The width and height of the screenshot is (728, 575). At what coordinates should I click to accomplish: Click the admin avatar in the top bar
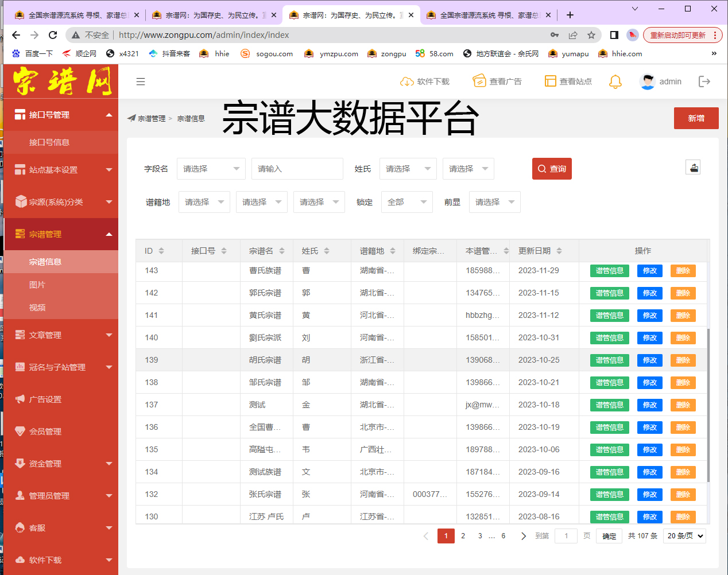pyautogui.click(x=648, y=81)
